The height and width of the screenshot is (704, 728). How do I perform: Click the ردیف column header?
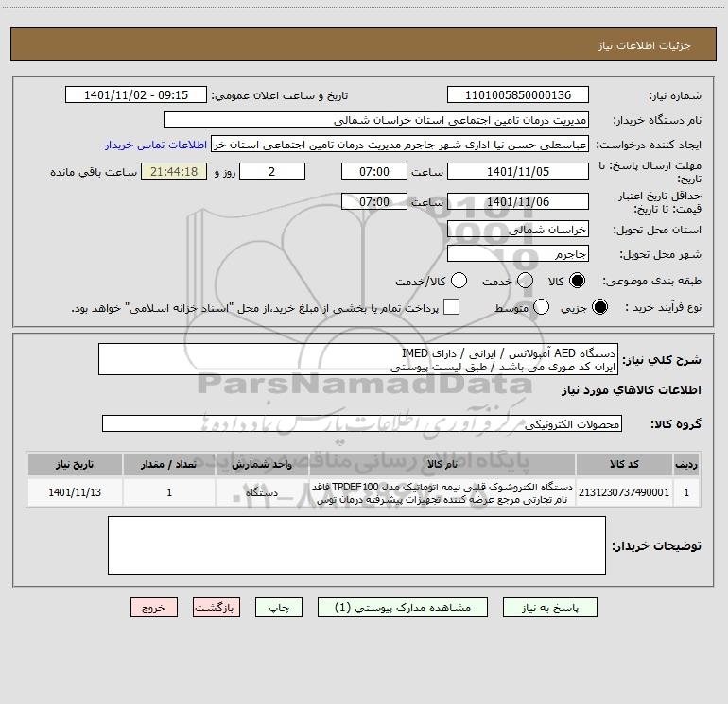click(686, 464)
